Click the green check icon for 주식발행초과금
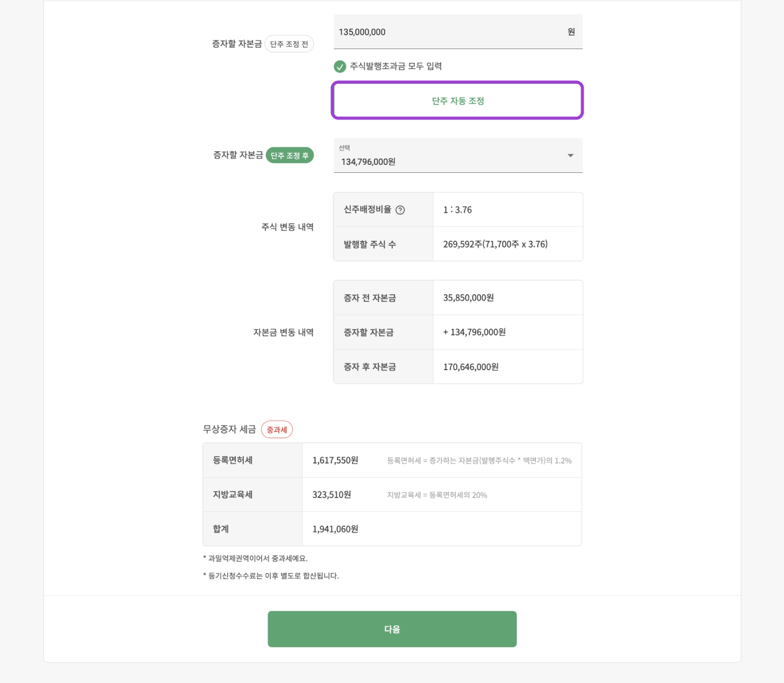The width and height of the screenshot is (784, 683). (x=340, y=67)
